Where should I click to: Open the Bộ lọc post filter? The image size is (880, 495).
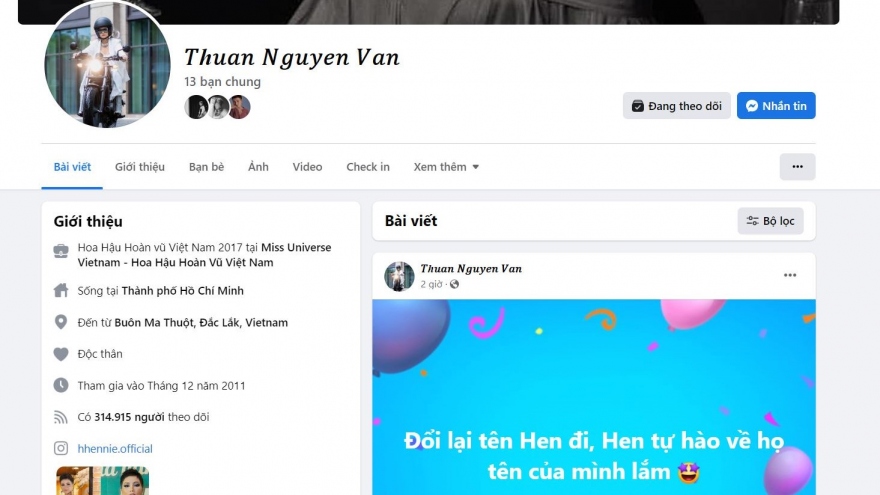[x=770, y=221]
